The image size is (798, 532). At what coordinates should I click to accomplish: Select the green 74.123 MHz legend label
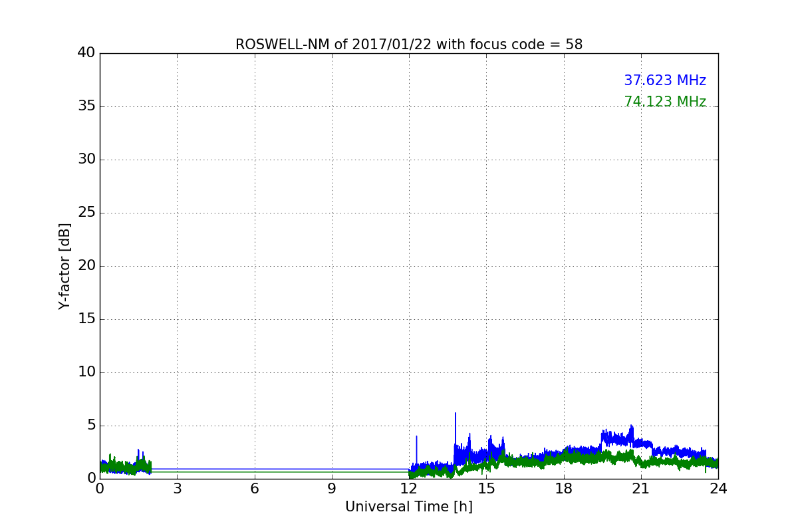665,102
